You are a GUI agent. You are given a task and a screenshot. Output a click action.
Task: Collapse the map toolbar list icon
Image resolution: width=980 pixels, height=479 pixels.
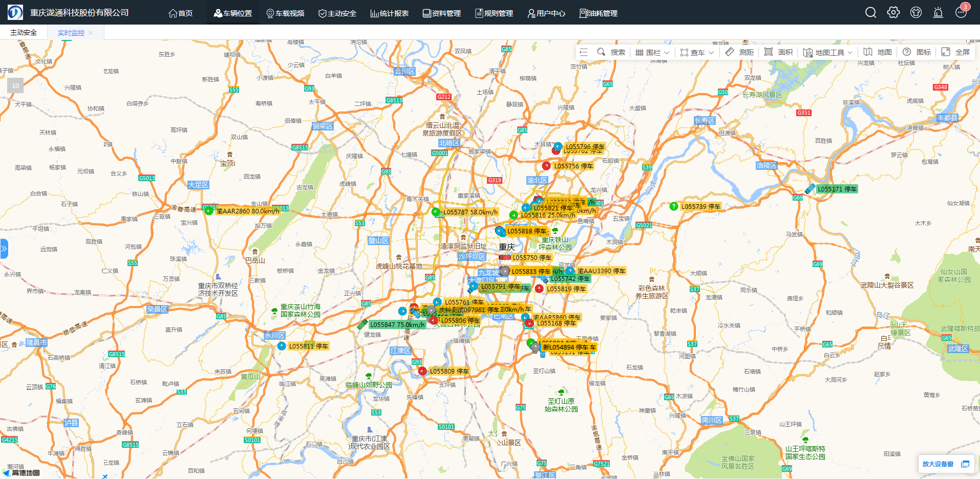point(584,52)
